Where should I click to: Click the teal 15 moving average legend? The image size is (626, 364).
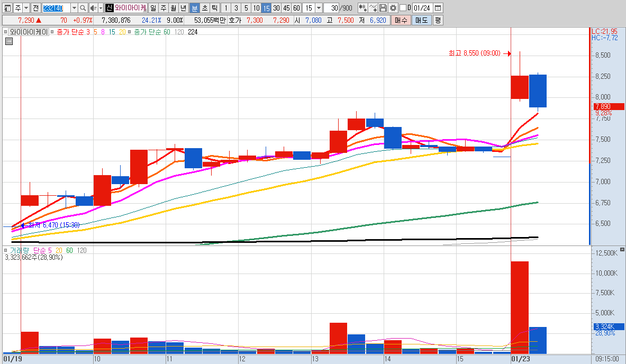[x=112, y=32]
